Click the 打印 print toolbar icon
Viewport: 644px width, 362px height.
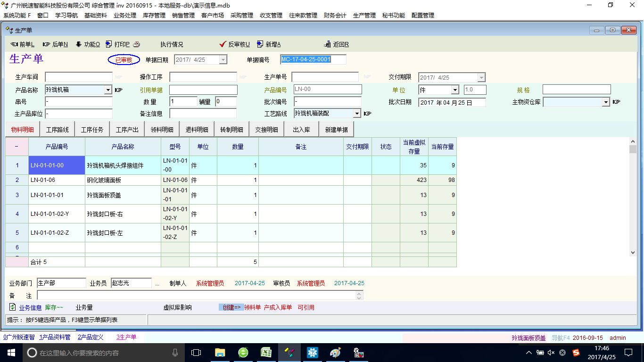[109, 44]
